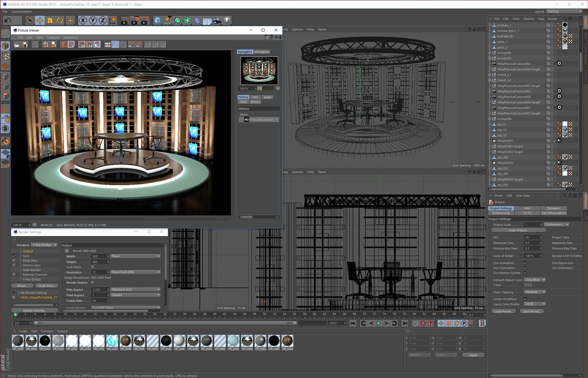Enable Material Override checkbox

coord(14,275)
